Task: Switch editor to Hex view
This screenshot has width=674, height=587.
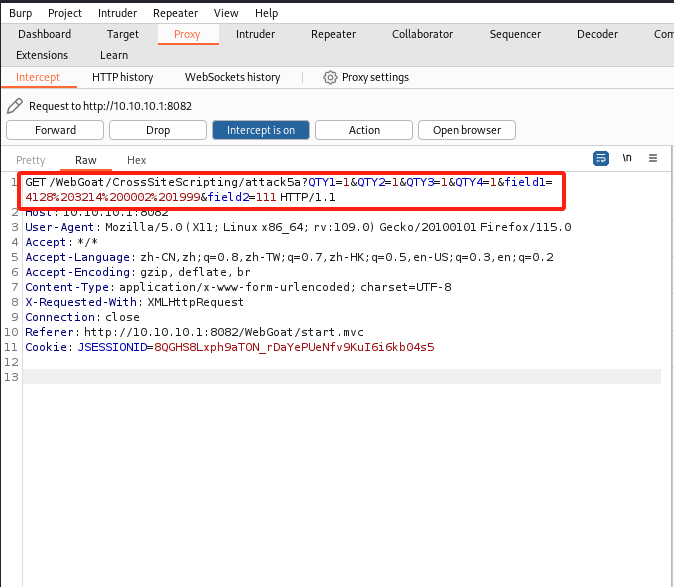Action: point(136,160)
